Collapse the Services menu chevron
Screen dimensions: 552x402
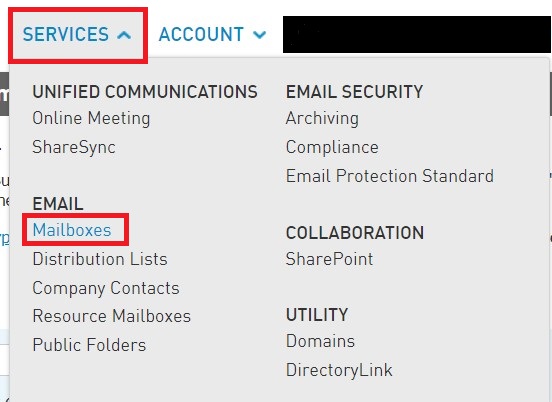(124, 35)
